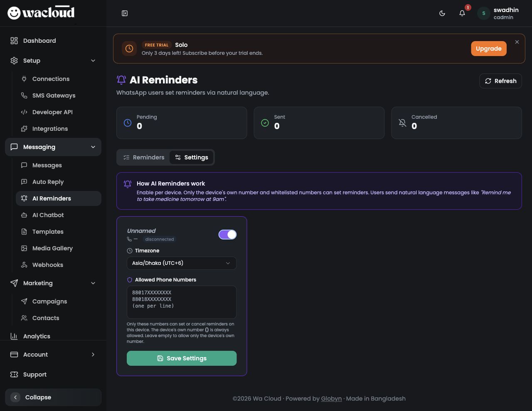Click the Pending clock icon
The image size is (532, 411).
point(128,123)
